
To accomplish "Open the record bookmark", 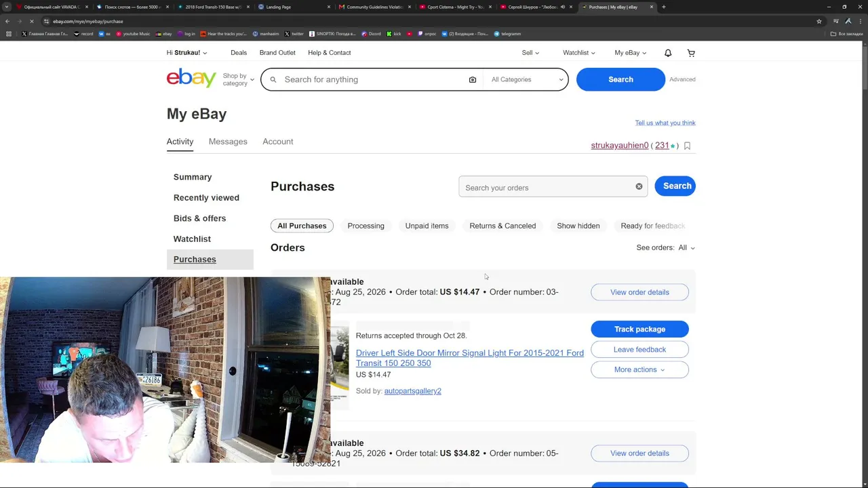I will click(x=83, y=34).
